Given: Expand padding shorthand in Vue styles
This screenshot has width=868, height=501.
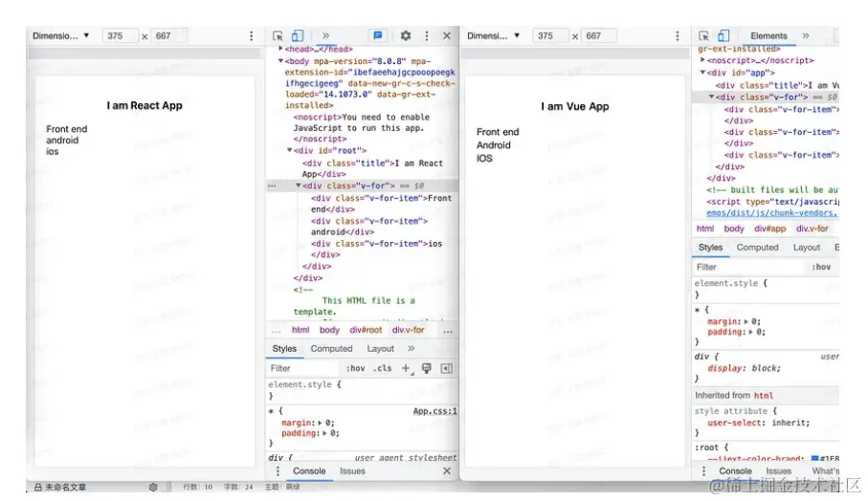Looking at the screenshot, I should pyautogui.click(x=751, y=333).
